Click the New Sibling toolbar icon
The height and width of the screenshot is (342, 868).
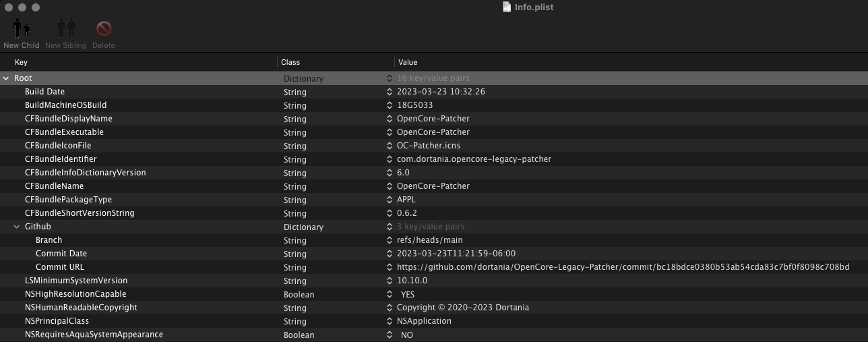[66, 28]
